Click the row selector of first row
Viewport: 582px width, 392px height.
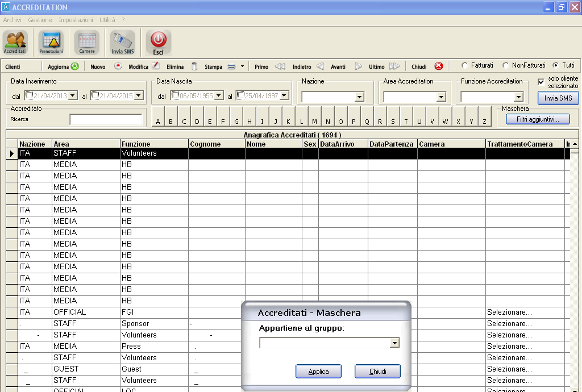pyautogui.click(x=12, y=153)
